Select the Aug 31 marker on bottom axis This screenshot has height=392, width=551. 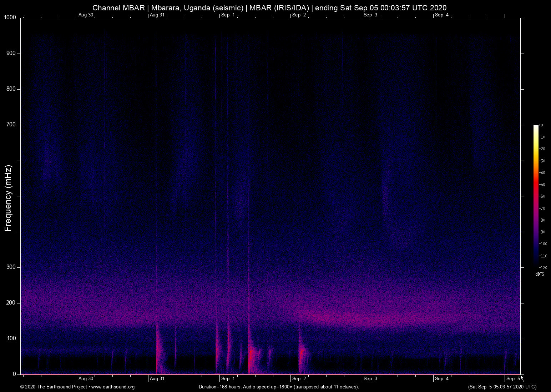tap(157, 378)
